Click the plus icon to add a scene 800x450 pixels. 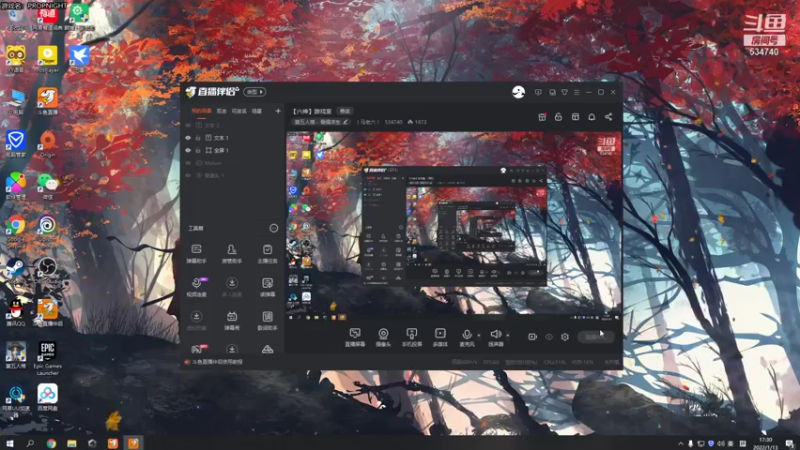(278, 111)
